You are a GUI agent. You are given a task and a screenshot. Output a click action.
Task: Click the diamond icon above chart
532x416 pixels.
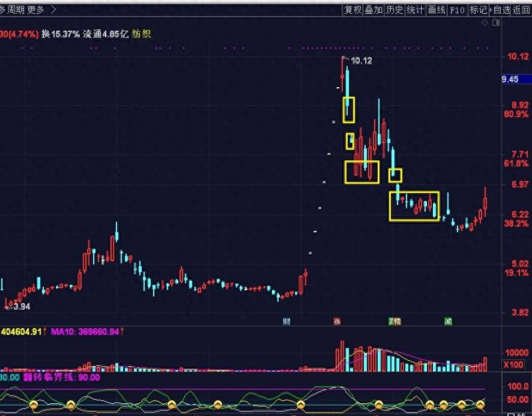coord(485,23)
